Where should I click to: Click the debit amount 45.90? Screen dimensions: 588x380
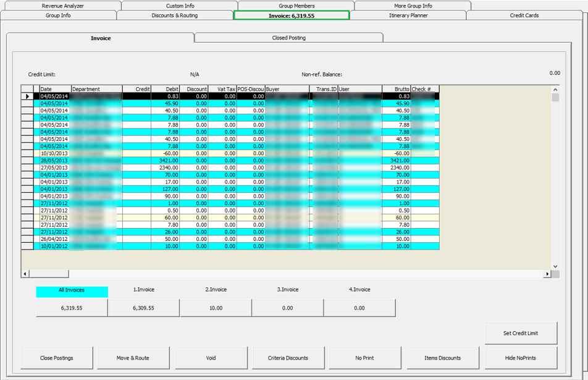tap(166, 104)
